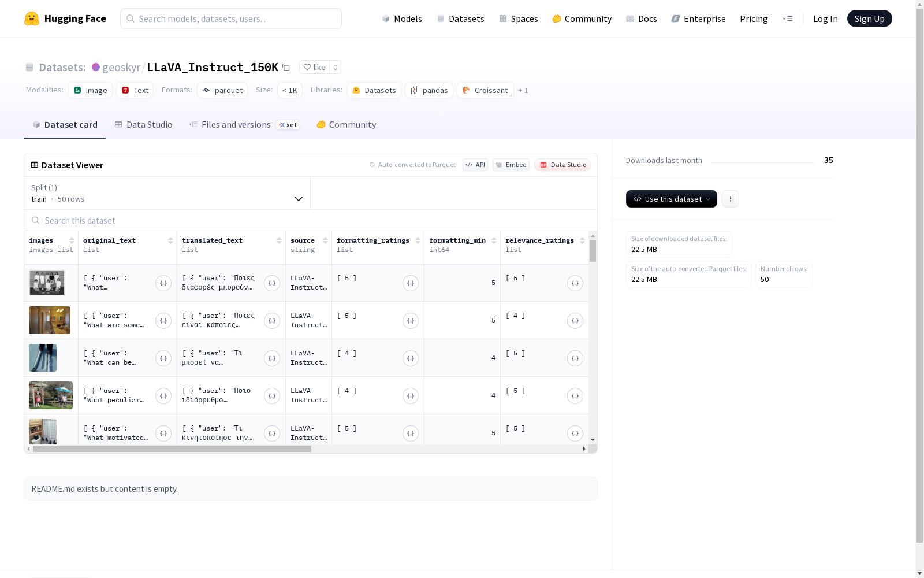
Task: Focus the Search models, datasets, users field
Action: click(231, 18)
